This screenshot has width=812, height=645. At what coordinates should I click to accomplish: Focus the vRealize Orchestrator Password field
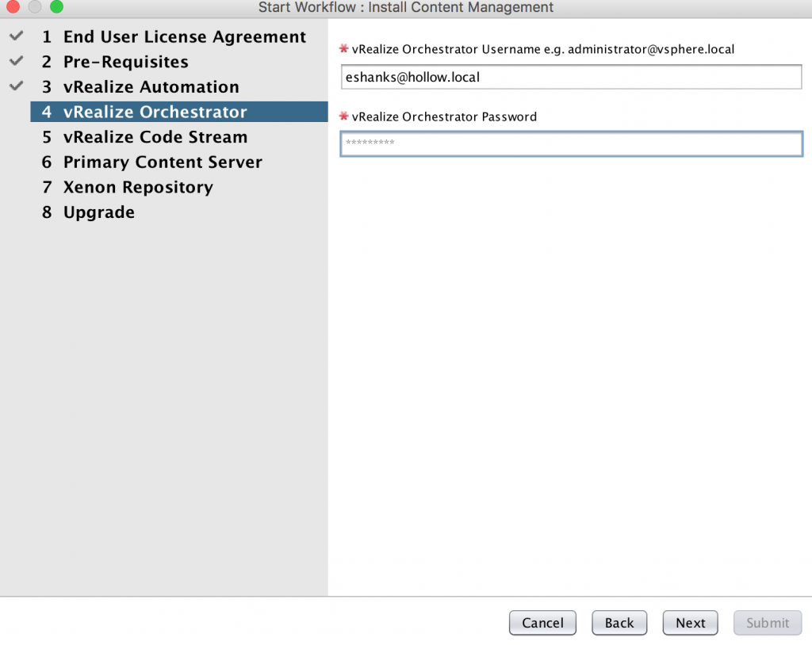571,143
